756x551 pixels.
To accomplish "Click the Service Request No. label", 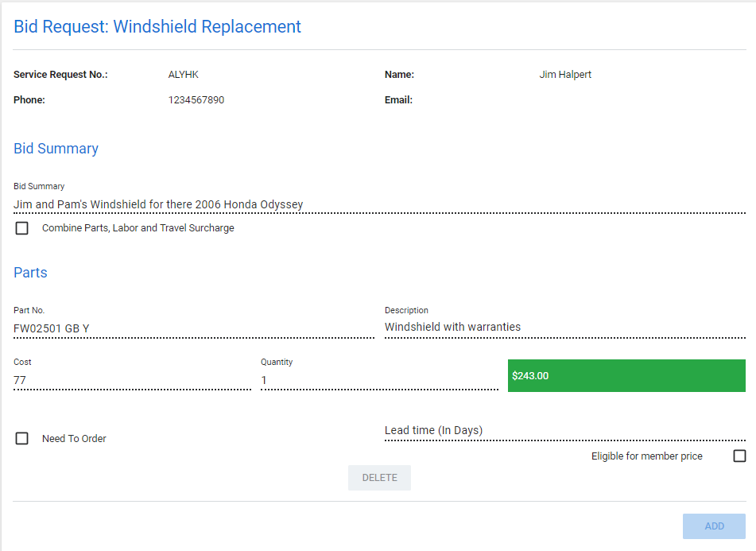I will pyautogui.click(x=60, y=75).
